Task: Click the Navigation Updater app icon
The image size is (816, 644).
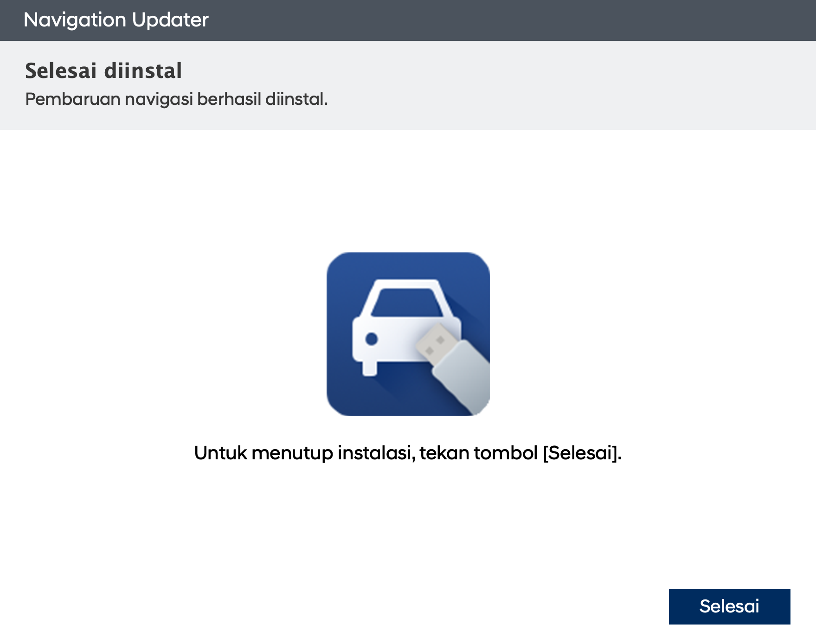Action: 408,334
